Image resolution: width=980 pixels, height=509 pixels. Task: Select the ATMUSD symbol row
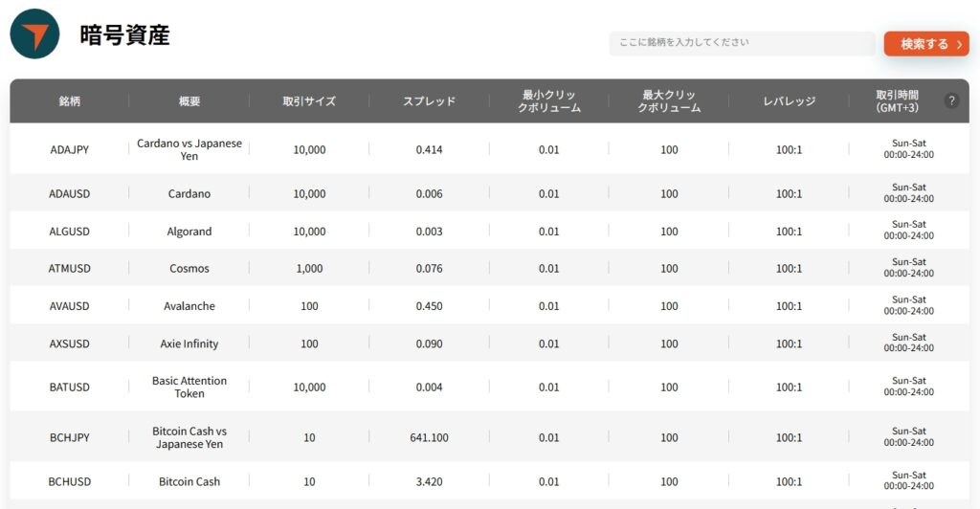tap(69, 269)
